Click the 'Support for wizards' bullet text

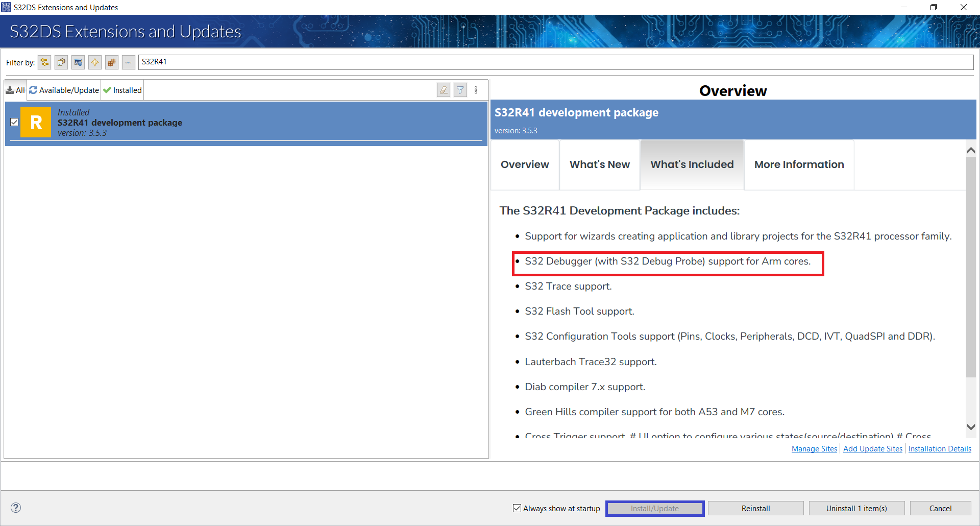[x=738, y=236]
